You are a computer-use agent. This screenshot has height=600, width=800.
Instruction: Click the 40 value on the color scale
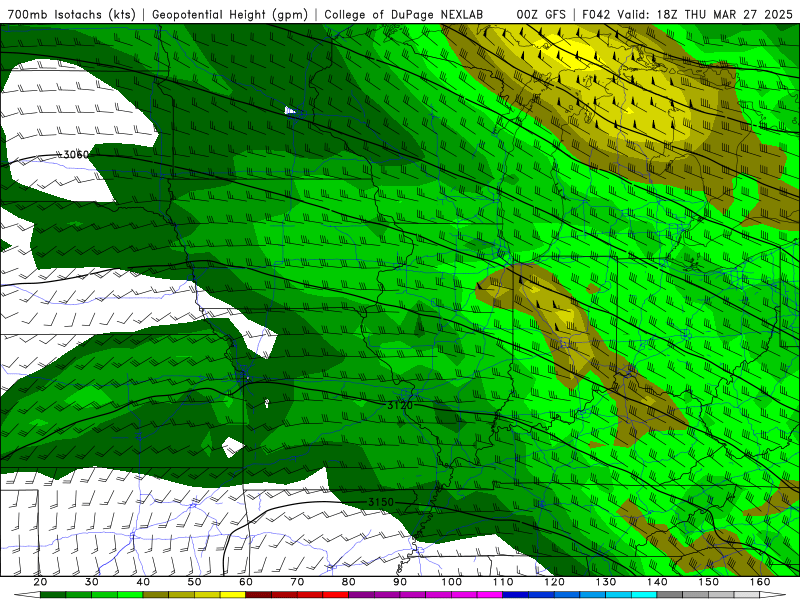(x=143, y=582)
